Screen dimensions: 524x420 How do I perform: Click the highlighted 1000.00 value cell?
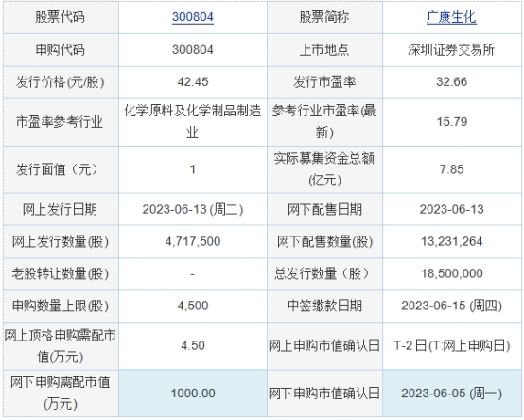(x=193, y=394)
